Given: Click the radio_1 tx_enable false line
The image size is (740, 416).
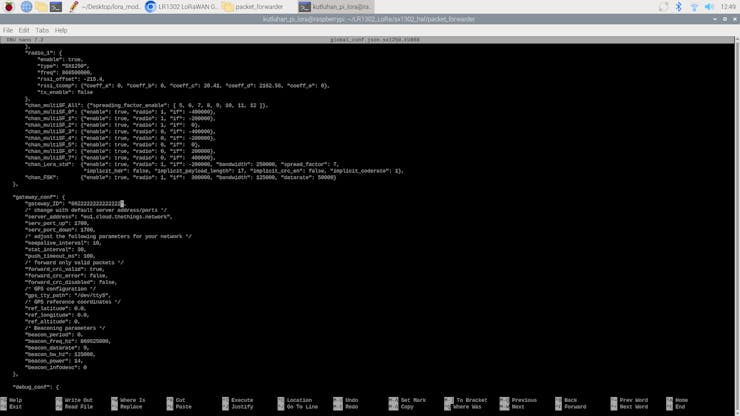Looking at the screenshot, I should point(65,92).
